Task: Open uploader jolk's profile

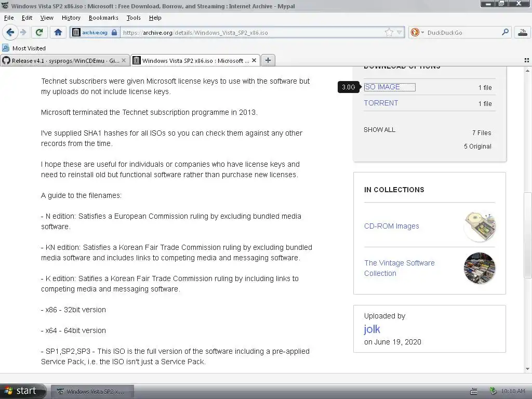Action: coord(372,329)
